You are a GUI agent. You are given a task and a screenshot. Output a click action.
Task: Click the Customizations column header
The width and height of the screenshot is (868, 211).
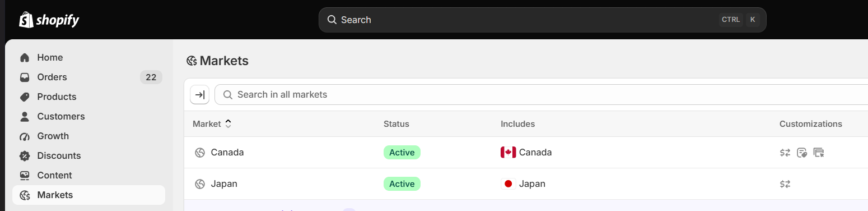[811, 124]
